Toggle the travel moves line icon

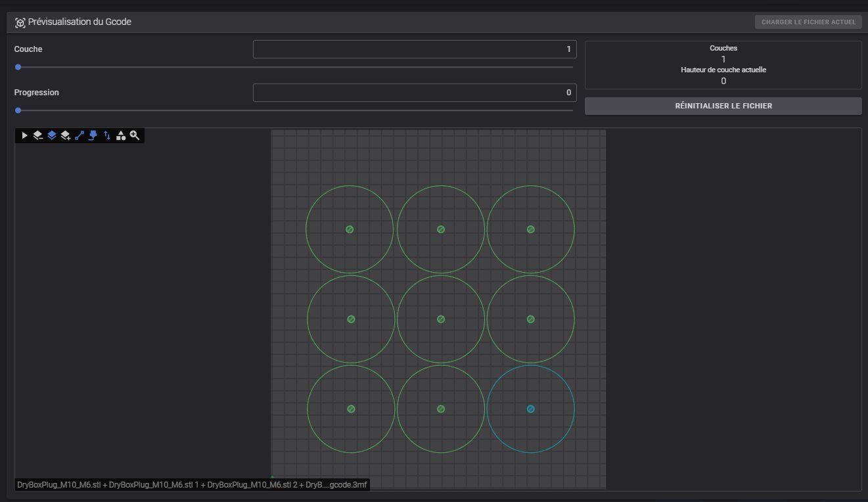point(80,135)
